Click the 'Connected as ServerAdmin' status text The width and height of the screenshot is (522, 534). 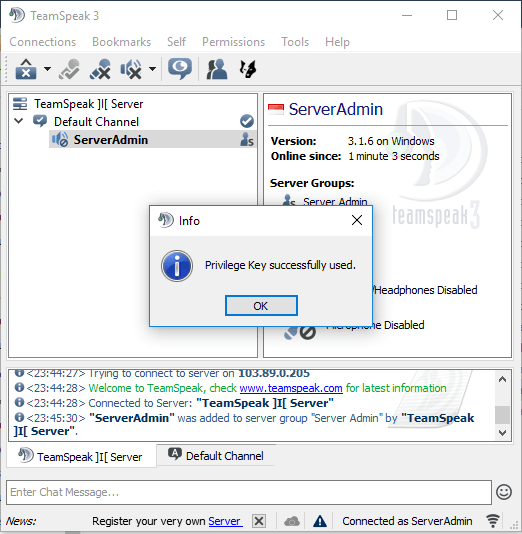click(407, 521)
